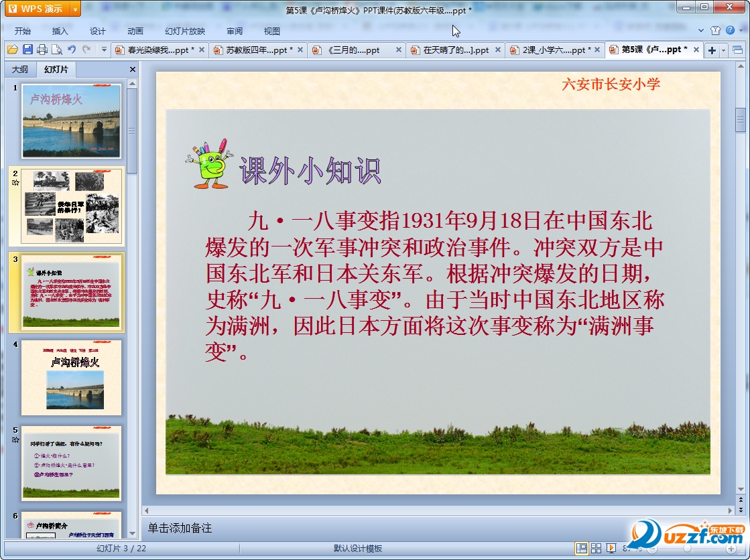Switch to Slide Sorter view
The width and height of the screenshot is (750, 560).
596,548
